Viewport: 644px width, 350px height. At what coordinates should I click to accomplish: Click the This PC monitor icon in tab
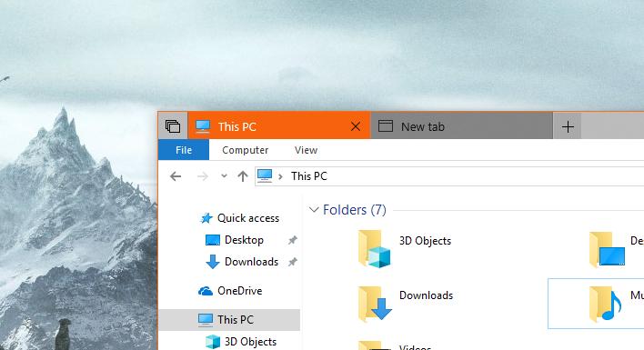(x=203, y=126)
